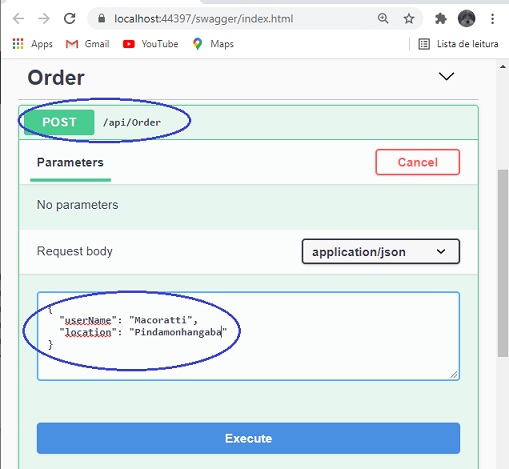509x469 pixels.
Task: Open the YouTube bookmark
Action: [x=150, y=44]
